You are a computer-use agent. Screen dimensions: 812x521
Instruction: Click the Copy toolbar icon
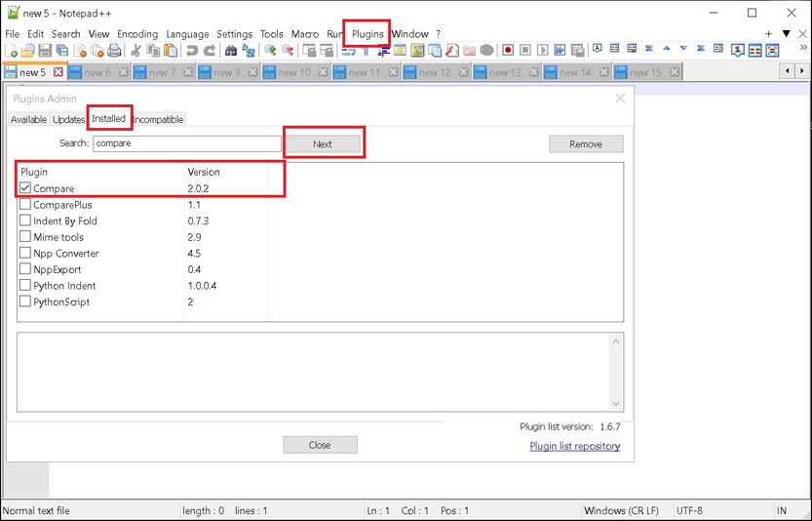[153, 51]
